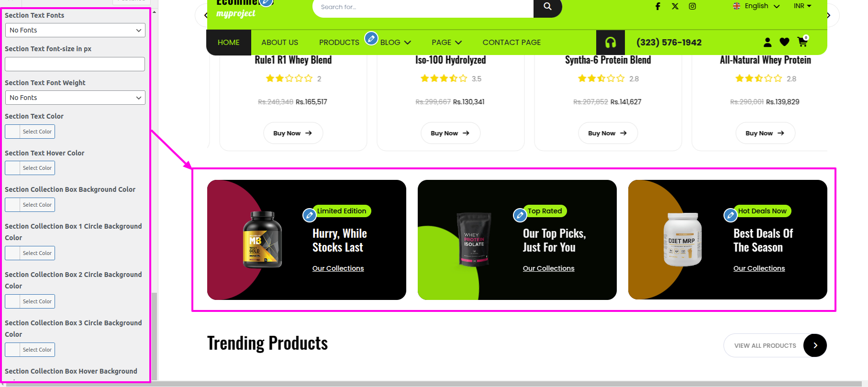Open the Instagram social icon
This screenshot has width=868, height=387.
pyautogui.click(x=692, y=6)
